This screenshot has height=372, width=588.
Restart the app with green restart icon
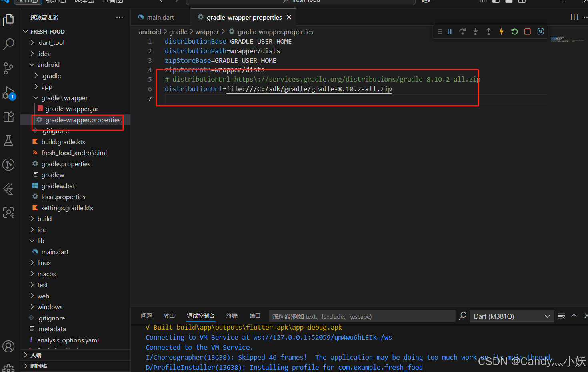point(514,32)
